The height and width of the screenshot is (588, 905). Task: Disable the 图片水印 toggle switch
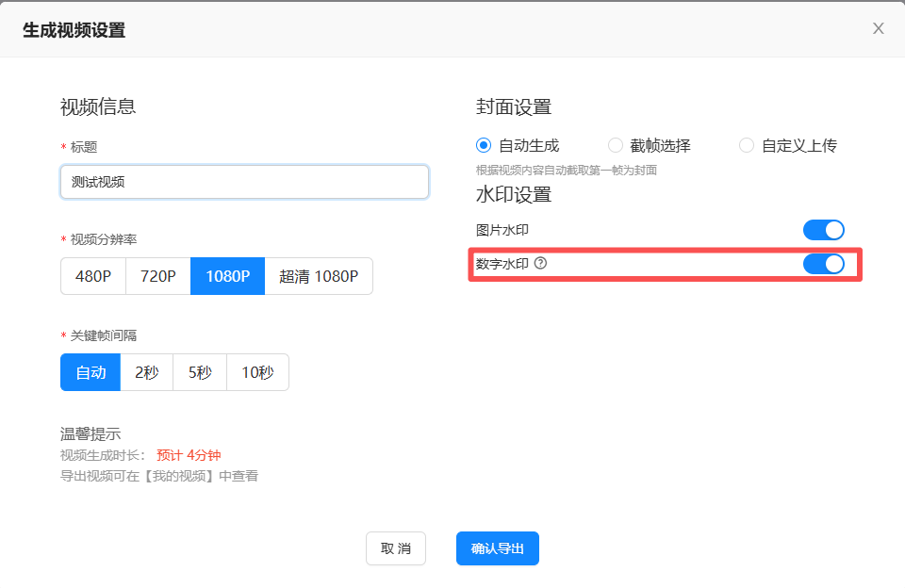(x=823, y=230)
